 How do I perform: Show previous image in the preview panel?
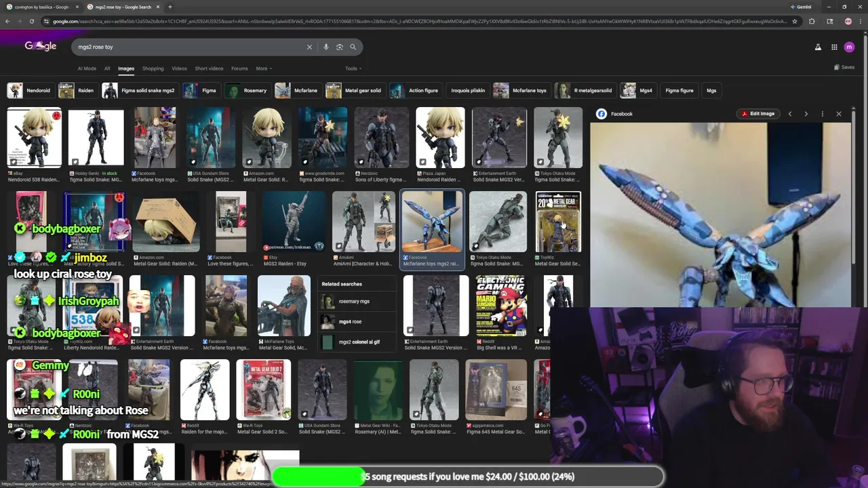pyautogui.click(x=790, y=114)
